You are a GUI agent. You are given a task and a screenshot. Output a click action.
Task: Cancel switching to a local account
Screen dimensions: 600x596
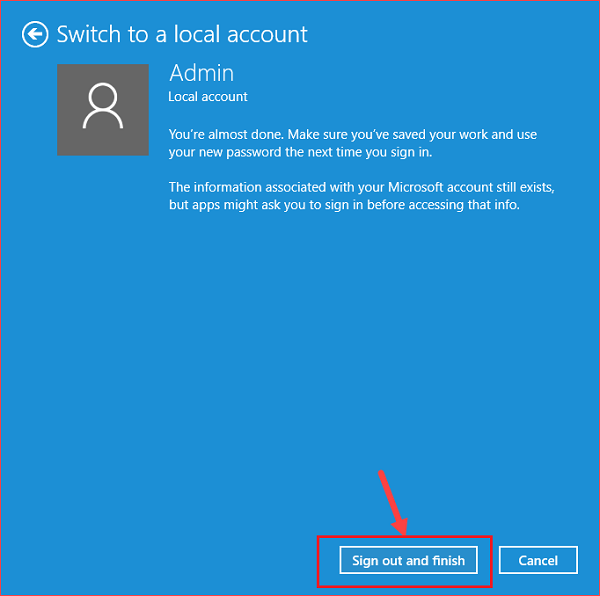click(538, 560)
